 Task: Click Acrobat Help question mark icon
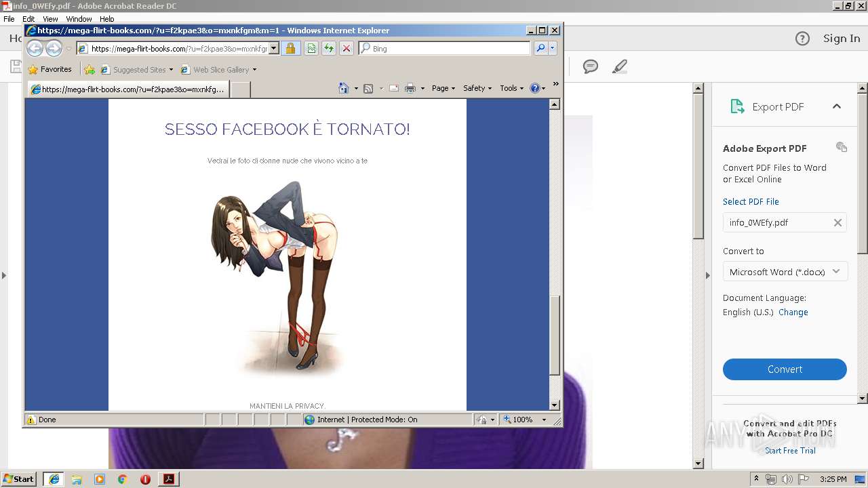(802, 39)
